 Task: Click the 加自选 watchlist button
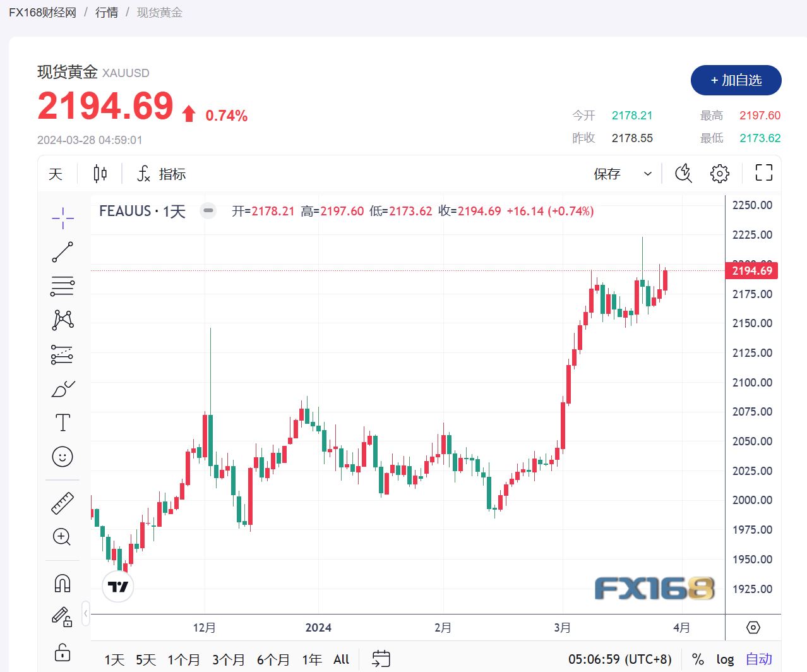[736, 80]
